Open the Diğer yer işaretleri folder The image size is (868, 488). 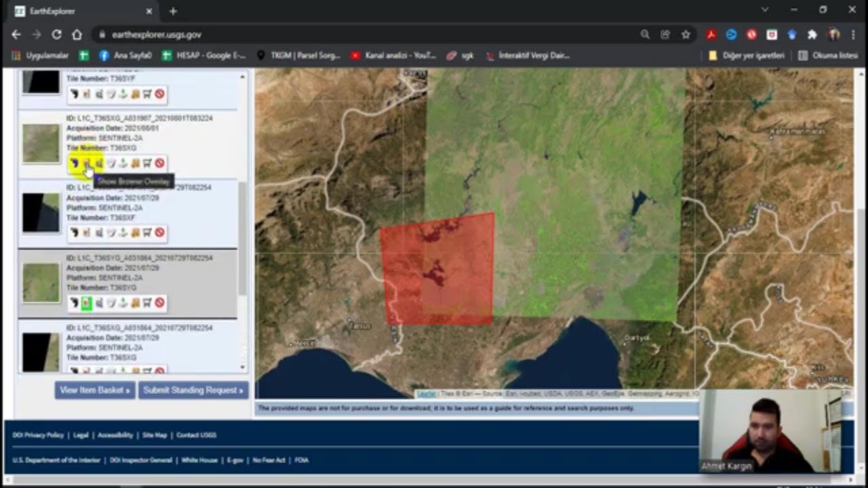click(747, 56)
